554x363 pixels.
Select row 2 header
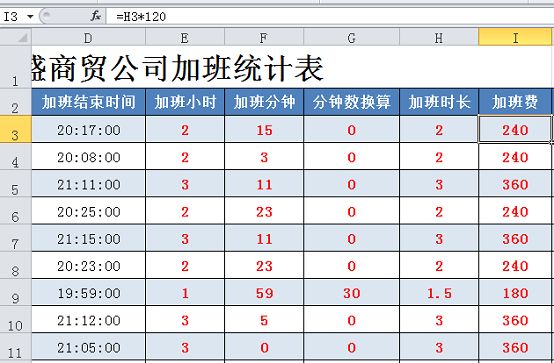tap(16, 102)
